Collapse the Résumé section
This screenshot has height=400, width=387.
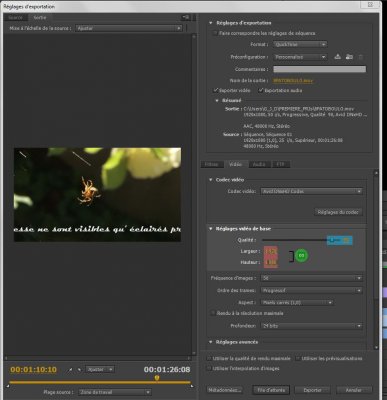click(x=217, y=100)
